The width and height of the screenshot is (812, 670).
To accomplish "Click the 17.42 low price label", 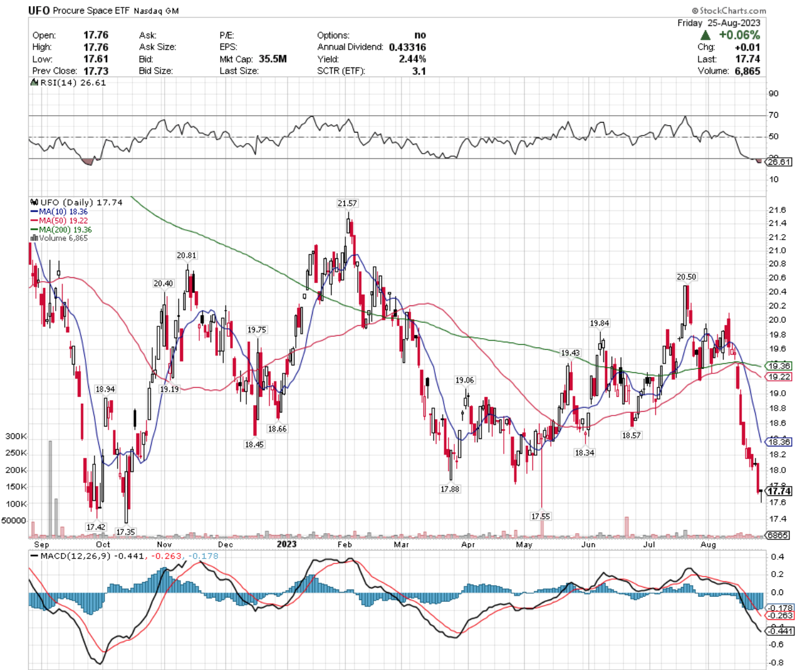I will pyautogui.click(x=96, y=527).
